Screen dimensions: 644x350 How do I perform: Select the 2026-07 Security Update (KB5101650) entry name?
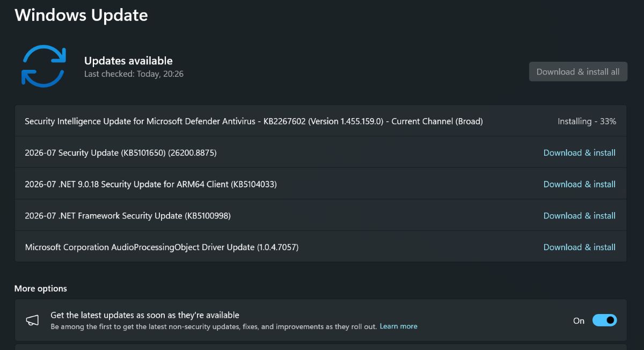(x=121, y=153)
